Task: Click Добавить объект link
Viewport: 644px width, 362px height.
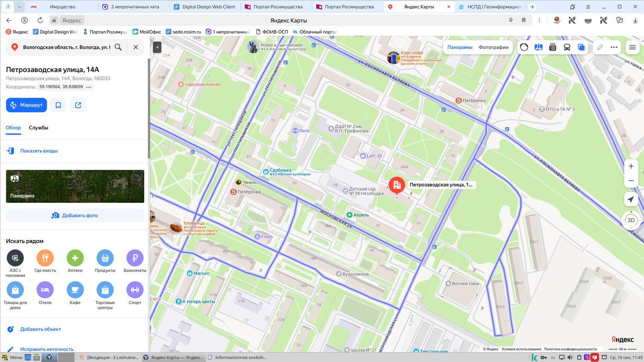Action: (40, 329)
